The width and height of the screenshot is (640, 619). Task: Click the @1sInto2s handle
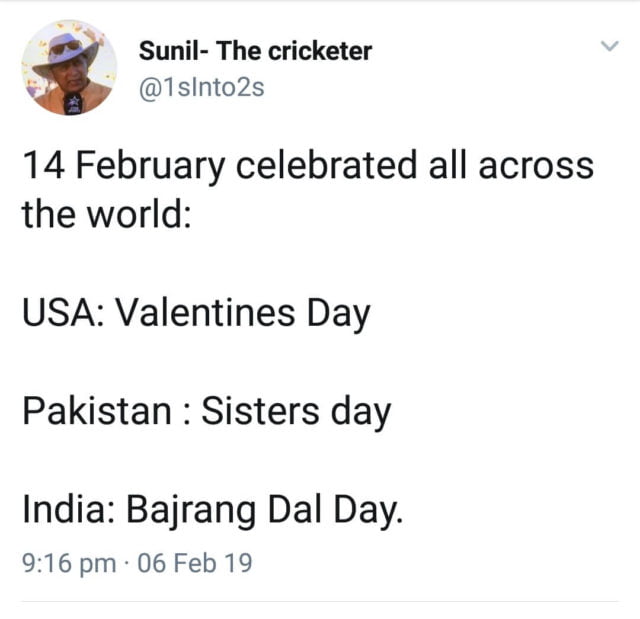[201, 87]
